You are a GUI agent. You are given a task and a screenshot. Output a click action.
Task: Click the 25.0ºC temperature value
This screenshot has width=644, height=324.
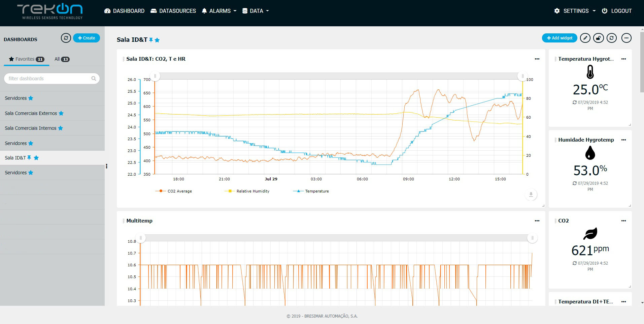(x=590, y=90)
